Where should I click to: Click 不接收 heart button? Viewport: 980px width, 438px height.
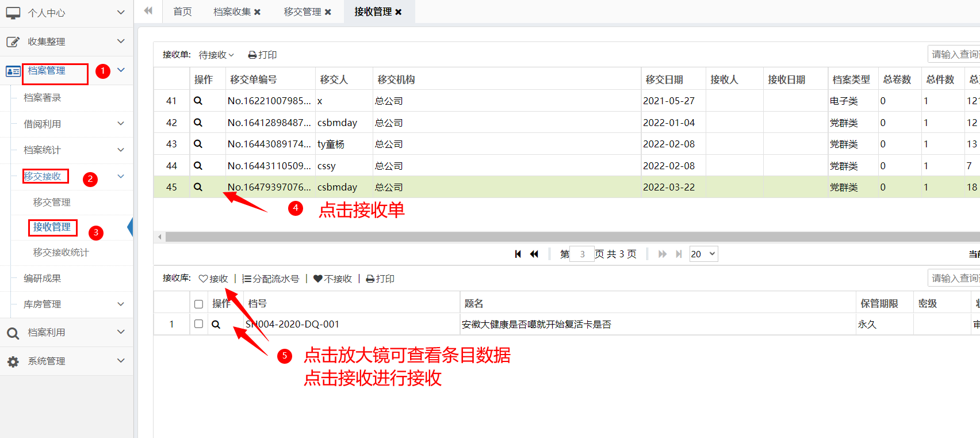tap(332, 279)
